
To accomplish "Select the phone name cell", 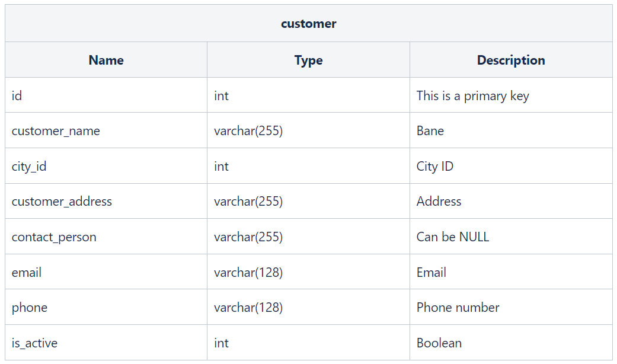I will coord(106,307).
